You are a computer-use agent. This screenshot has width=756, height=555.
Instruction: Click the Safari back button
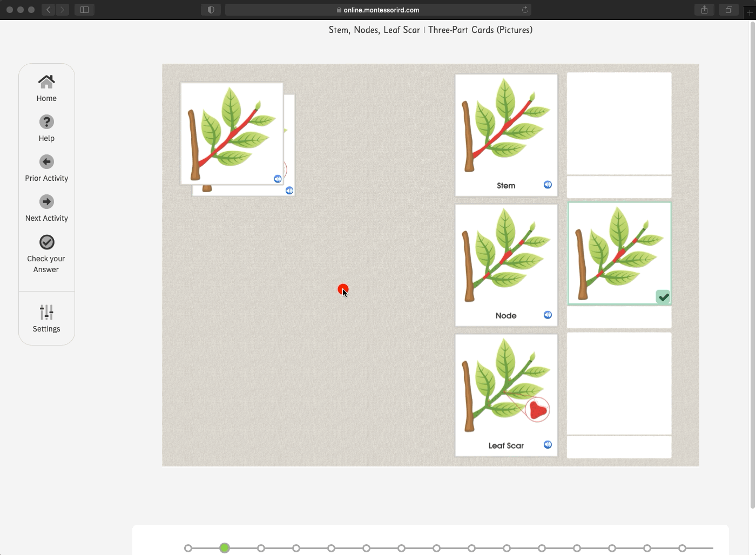[48, 10]
